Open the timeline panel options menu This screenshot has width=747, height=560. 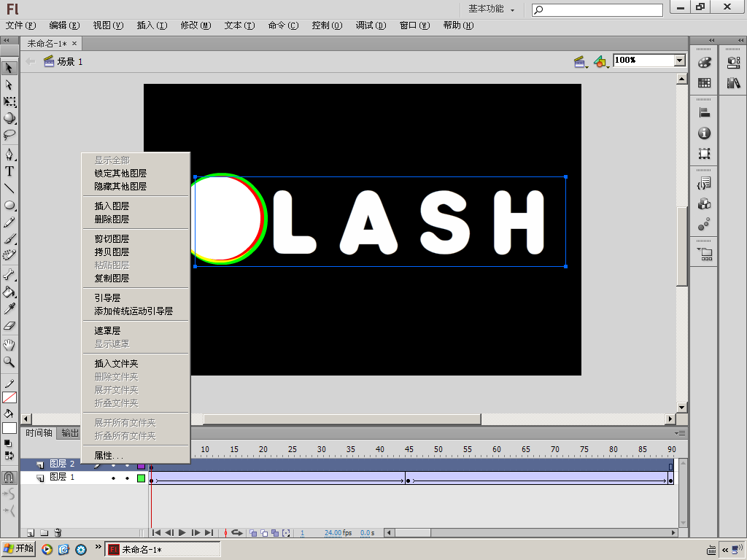click(681, 433)
